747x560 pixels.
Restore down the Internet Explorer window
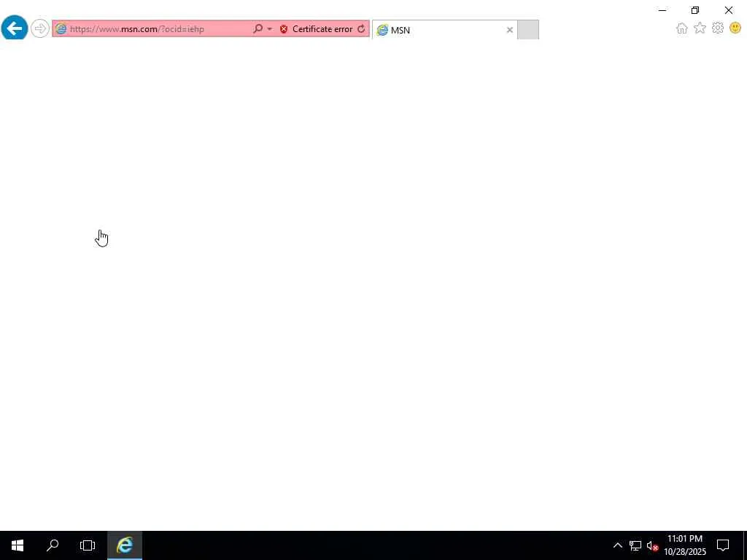(695, 10)
